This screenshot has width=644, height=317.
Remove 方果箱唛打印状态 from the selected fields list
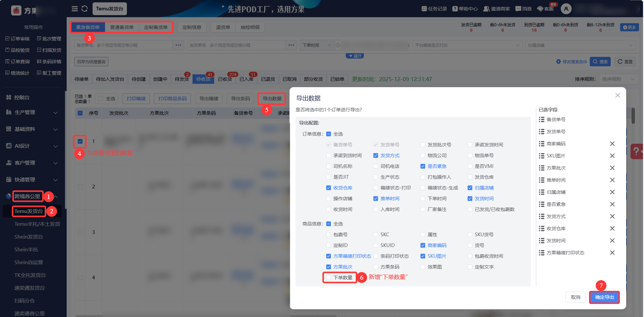612,253
